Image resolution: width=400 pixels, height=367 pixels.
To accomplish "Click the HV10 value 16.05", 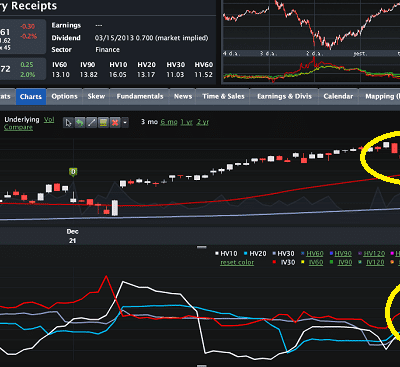I will tap(118, 75).
